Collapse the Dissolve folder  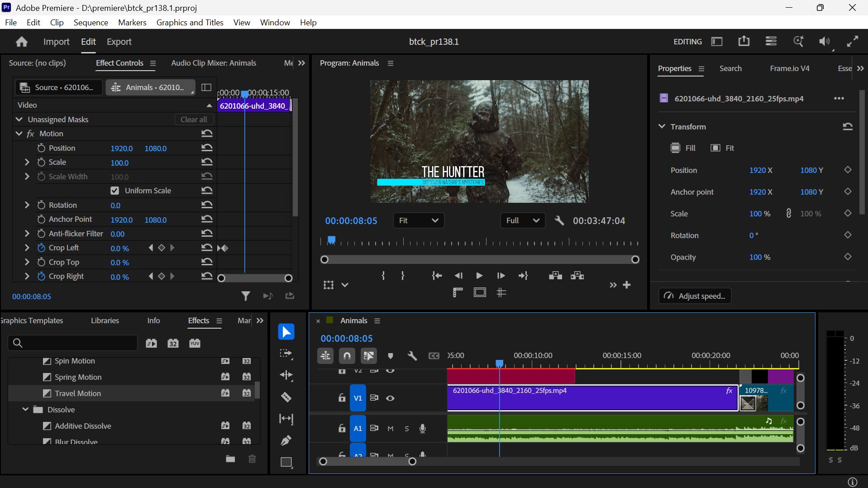coord(25,410)
